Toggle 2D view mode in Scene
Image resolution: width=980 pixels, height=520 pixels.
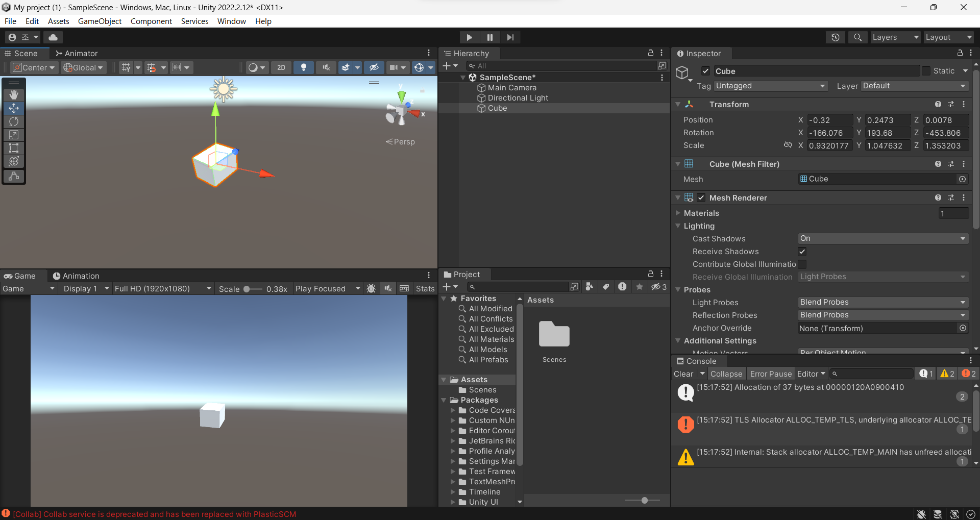click(281, 67)
